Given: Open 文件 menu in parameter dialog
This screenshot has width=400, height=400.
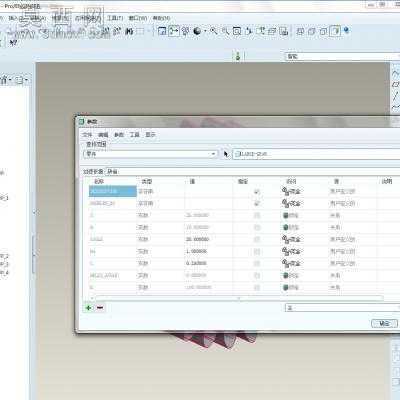Looking at the screenshot, I should [87, 135].
